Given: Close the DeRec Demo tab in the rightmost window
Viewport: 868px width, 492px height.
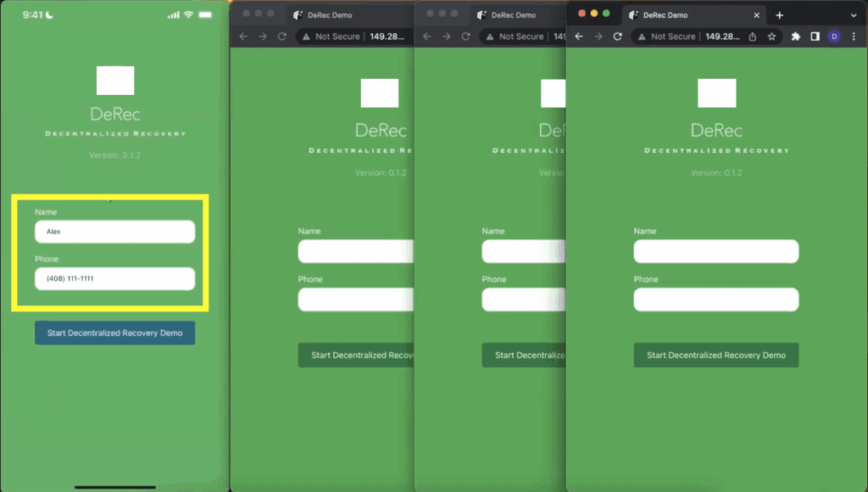Looking at the screenshot, I should tap(757, 15).
